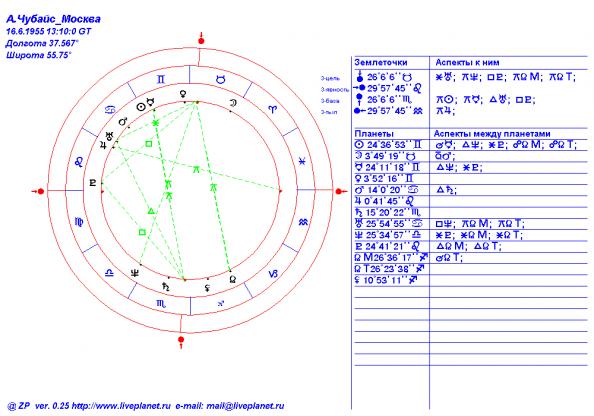
Task: Select the Lilith row 10°53'11''
Action: (x=471, y=280)
